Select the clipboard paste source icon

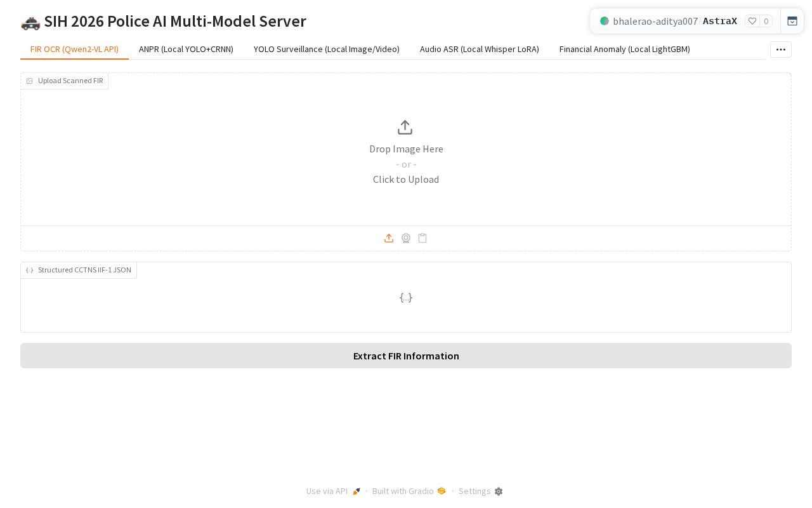(422, 238)
